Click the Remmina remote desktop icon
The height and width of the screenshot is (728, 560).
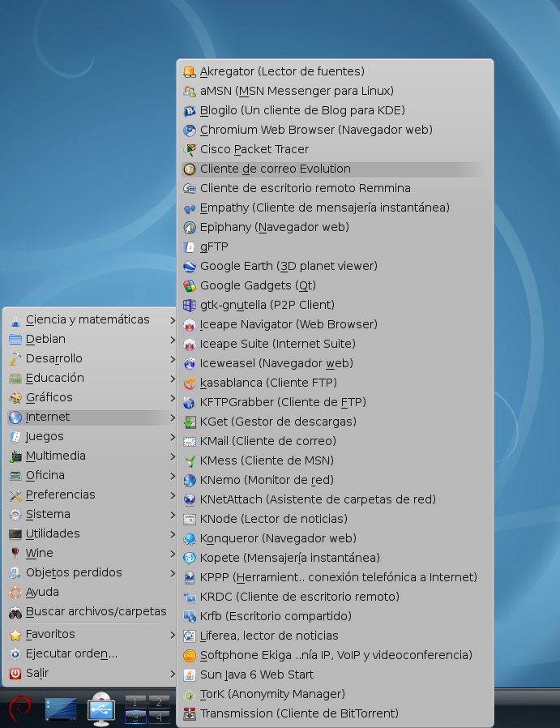190,189
